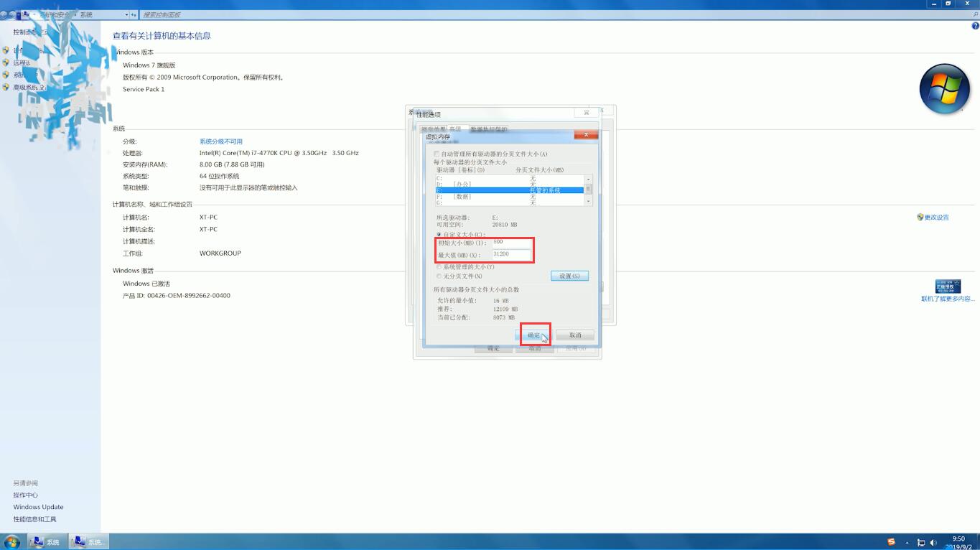Open 操作中心 link in sidebar
980x550 pixels.
point(25,495)
